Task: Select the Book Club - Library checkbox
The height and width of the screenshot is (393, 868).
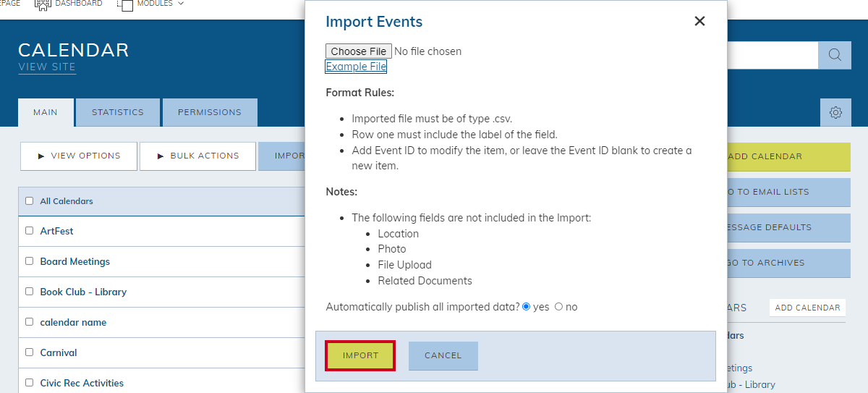Action: (30, 292)
